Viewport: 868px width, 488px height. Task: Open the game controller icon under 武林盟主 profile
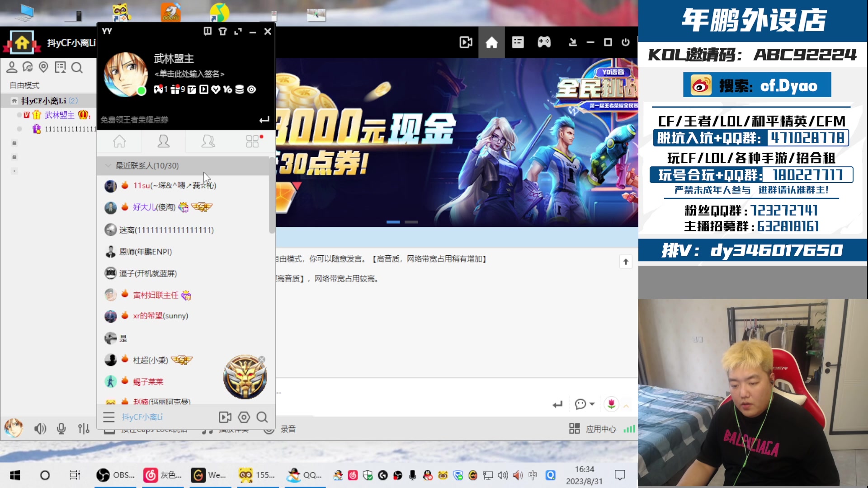(x=158, y=89)
